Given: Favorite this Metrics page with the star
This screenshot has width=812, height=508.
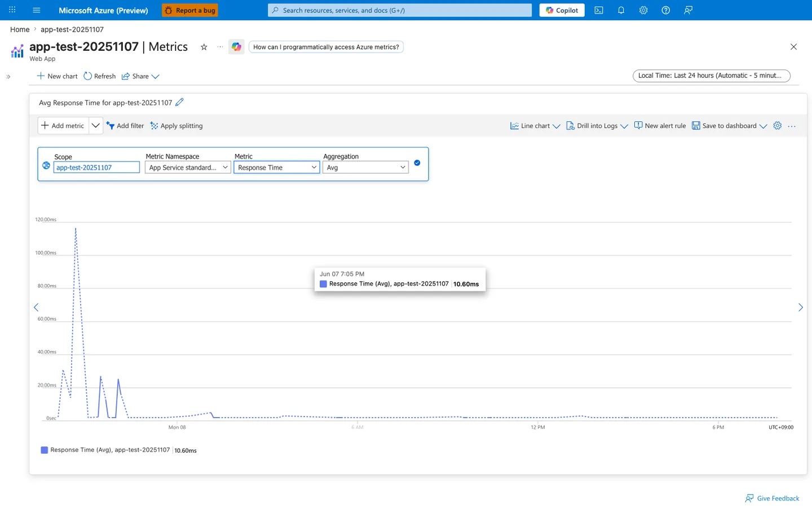Looking at the screenshot, I should [204, 47].
